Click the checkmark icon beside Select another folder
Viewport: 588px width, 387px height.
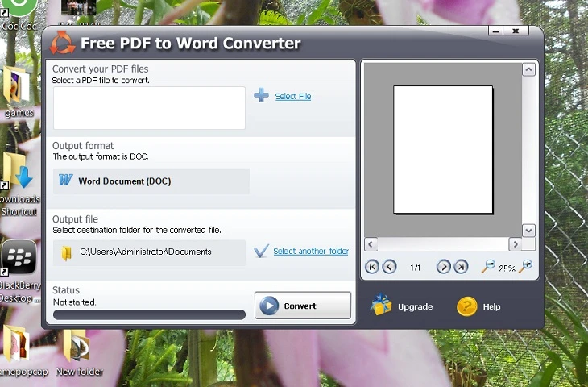[x=261, y=251]
